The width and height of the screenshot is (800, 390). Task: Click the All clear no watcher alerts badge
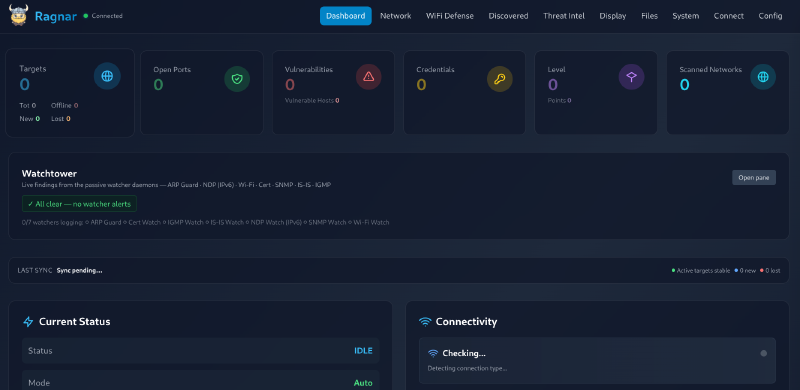(x=79, y=204)
